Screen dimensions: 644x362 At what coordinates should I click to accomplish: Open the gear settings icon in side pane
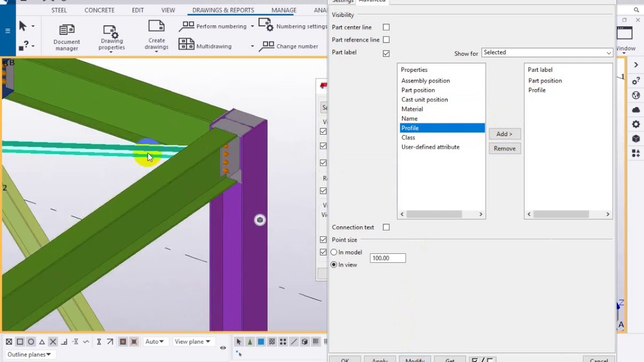[636, 124]
